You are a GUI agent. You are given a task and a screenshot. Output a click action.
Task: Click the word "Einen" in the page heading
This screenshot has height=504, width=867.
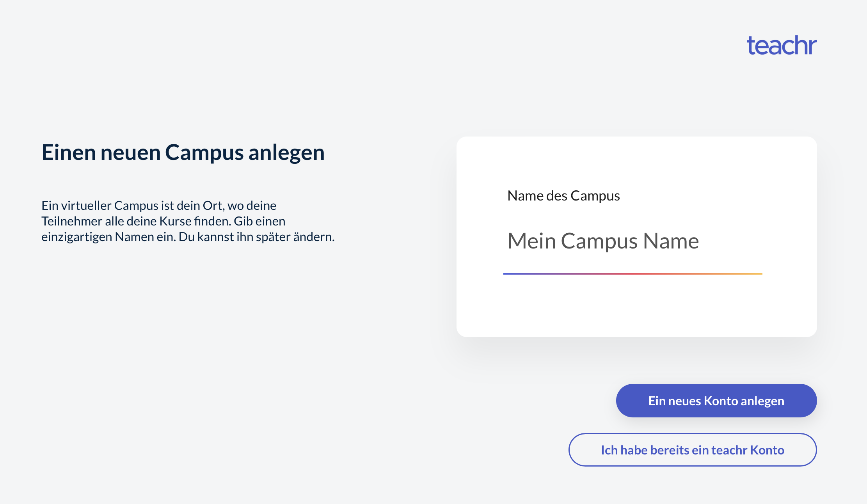69,152
